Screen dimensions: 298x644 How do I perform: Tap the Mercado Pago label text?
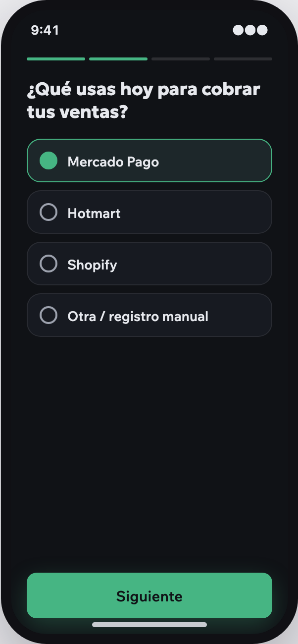[113, 162]
